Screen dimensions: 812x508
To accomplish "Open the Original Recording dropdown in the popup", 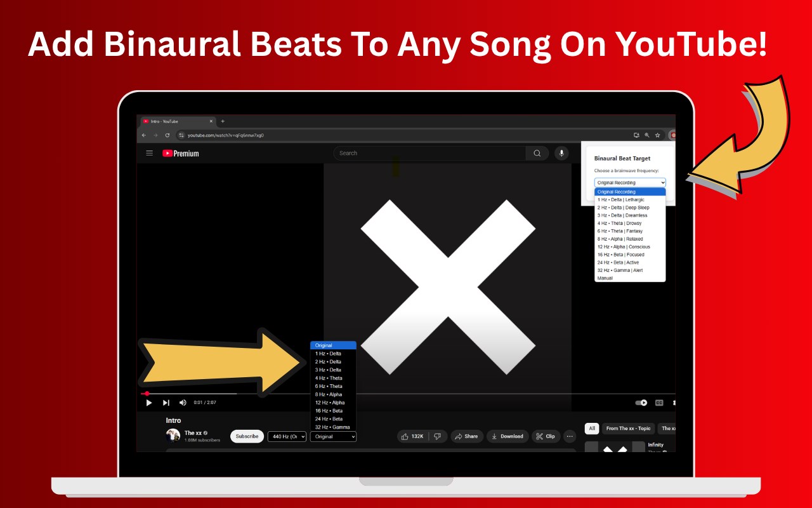I will [x=630, y=183].
